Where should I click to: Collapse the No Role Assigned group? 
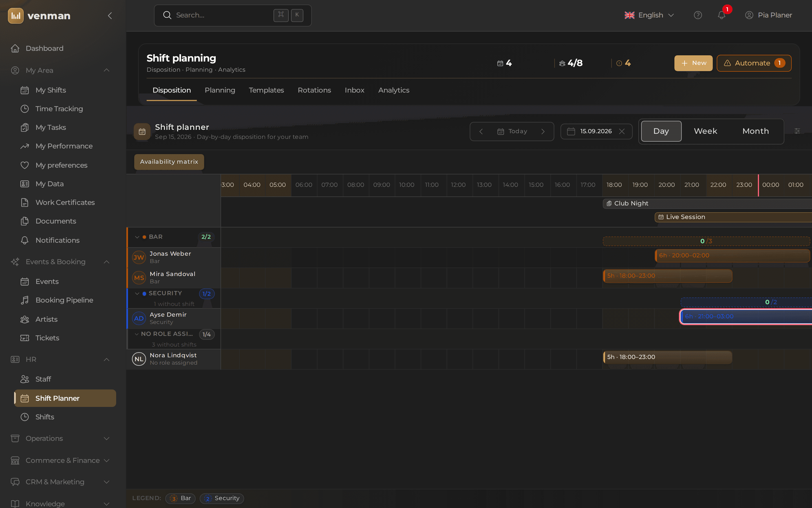(x=136, y=334)
